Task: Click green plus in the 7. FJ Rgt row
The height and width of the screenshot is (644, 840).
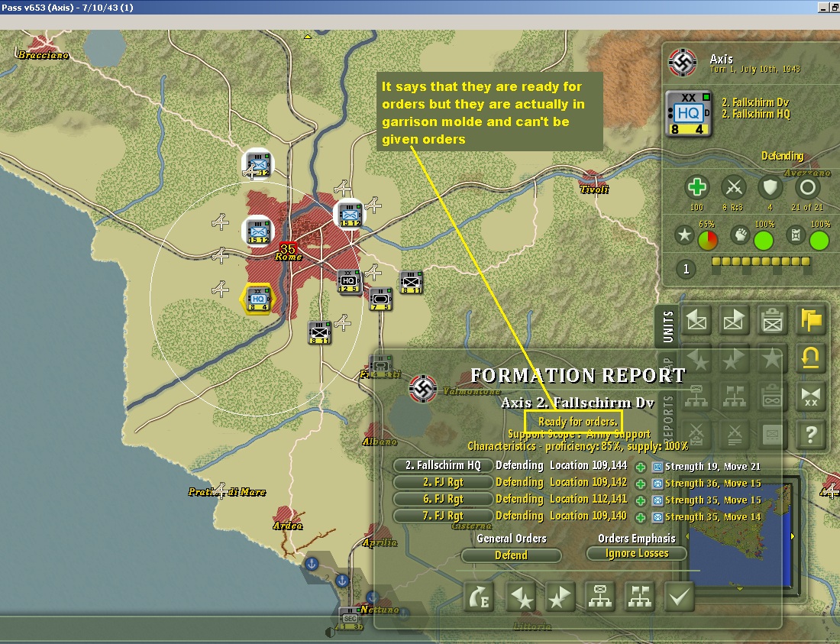Action: 640,517
